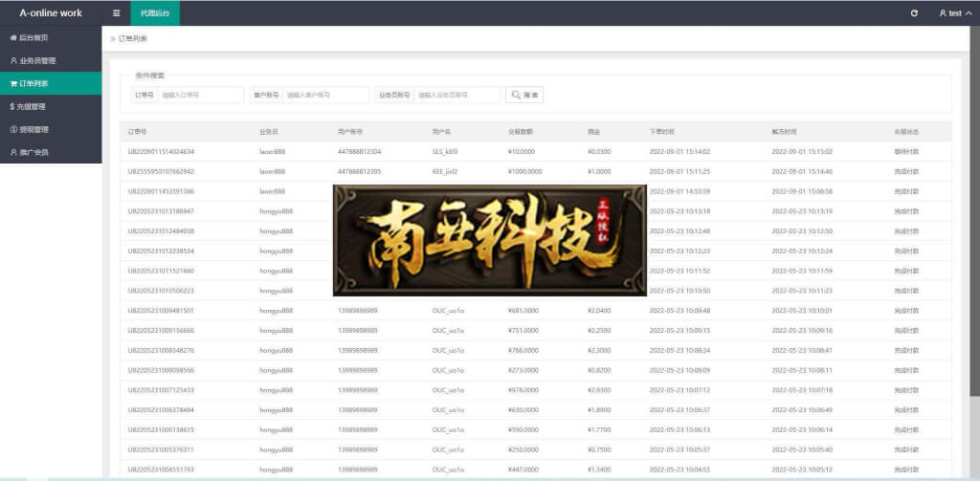Open 充值管理 in the sidebar
The height and width of the screenshot is (481, 980).
[51, 106]
